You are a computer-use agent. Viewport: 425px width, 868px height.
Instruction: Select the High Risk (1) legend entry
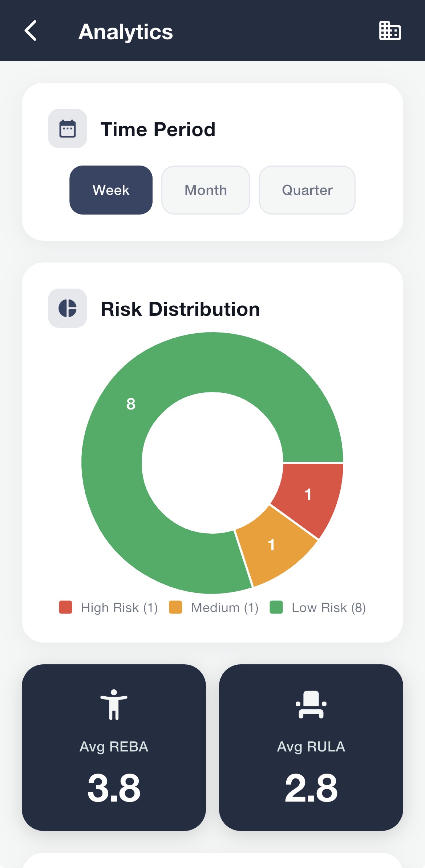(120, 607)
